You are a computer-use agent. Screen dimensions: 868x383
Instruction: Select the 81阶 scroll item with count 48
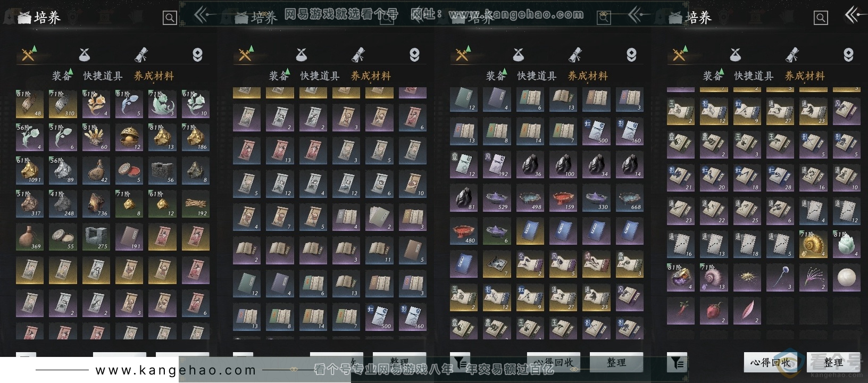(x=30, y=104)
